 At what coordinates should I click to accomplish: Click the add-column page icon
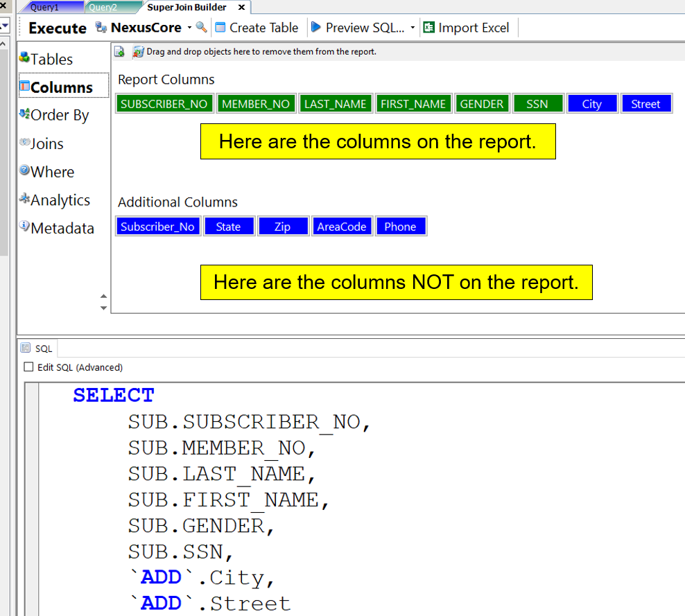click(119, 52)
